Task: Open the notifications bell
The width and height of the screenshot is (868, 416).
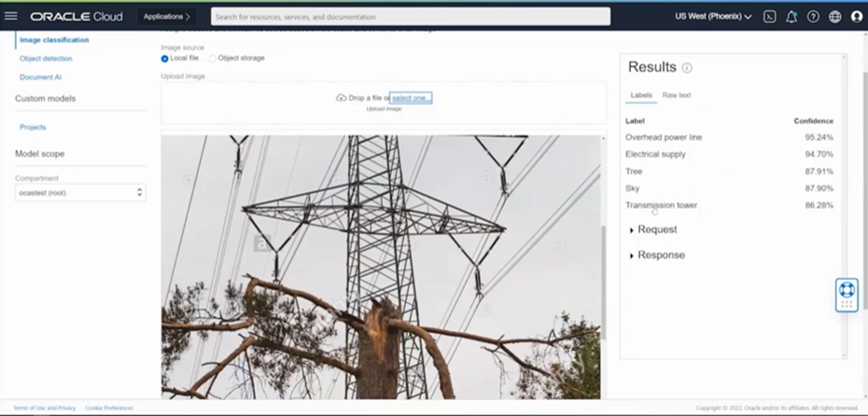Action: click(791, 17)
